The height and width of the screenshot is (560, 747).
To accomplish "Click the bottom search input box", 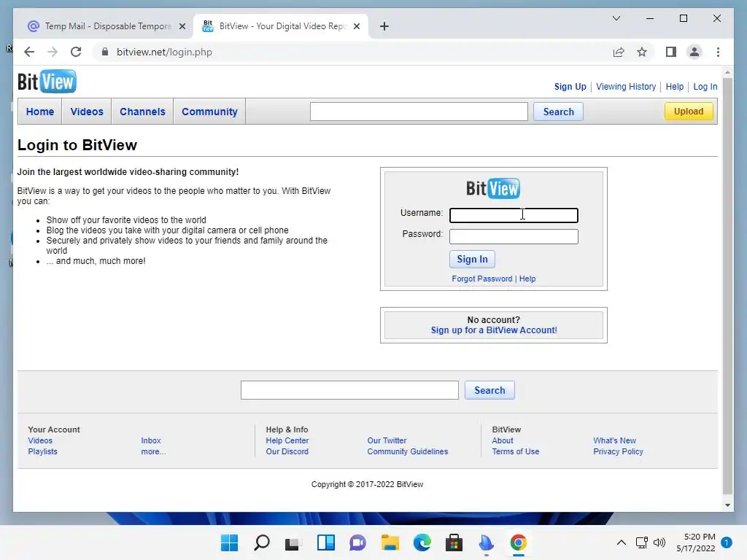I will (x=349, y=391).
